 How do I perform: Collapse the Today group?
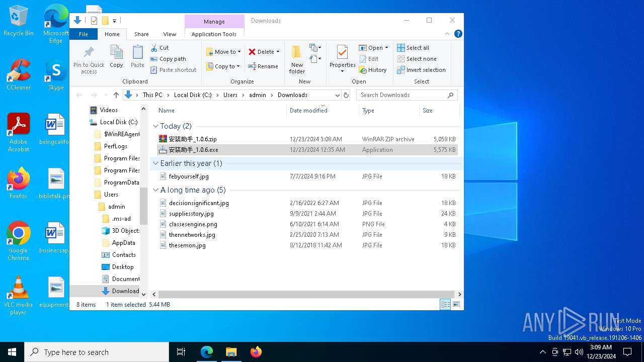tap(155, 126)
